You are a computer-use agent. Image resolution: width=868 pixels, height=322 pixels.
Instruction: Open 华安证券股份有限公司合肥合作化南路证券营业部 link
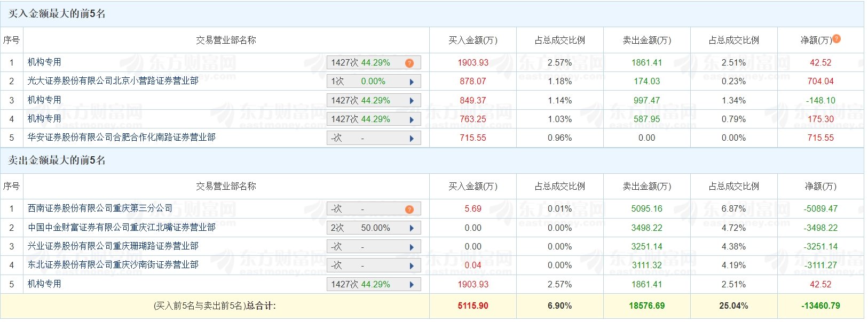pyautogui.click(x=122, y=138)
